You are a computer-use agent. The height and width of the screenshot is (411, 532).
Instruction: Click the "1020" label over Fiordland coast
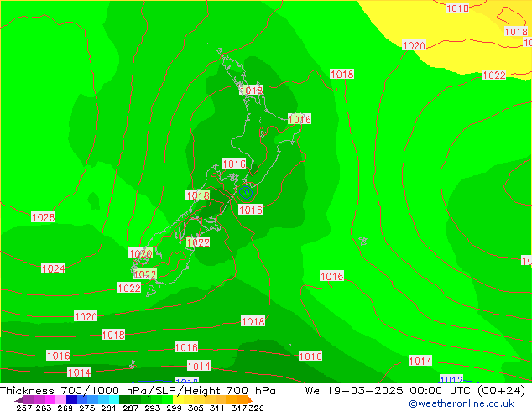pos(140,253)
